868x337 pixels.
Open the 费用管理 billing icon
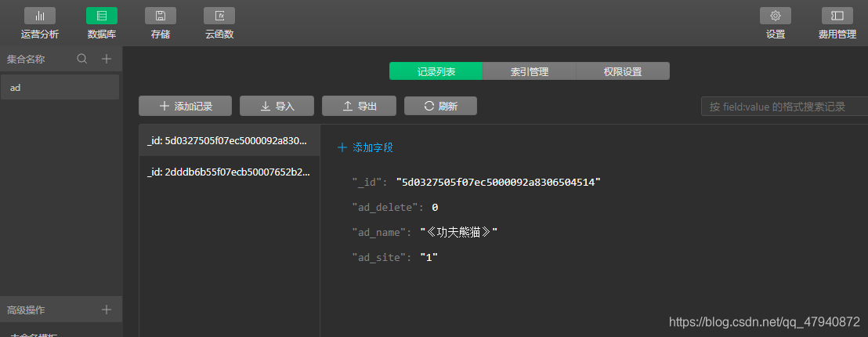point(837,16)
